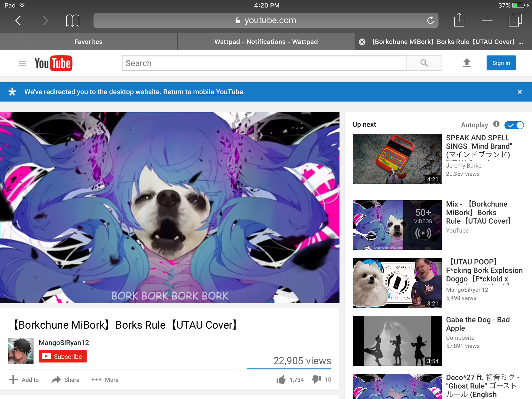Tap the Wi-Fi status icon

(x=22, y=5)
